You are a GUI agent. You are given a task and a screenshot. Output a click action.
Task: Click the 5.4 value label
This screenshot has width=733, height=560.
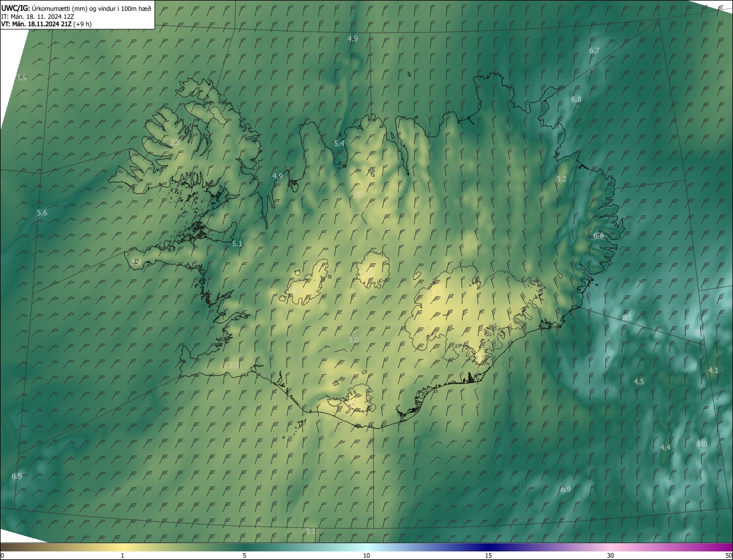[339, 143]
